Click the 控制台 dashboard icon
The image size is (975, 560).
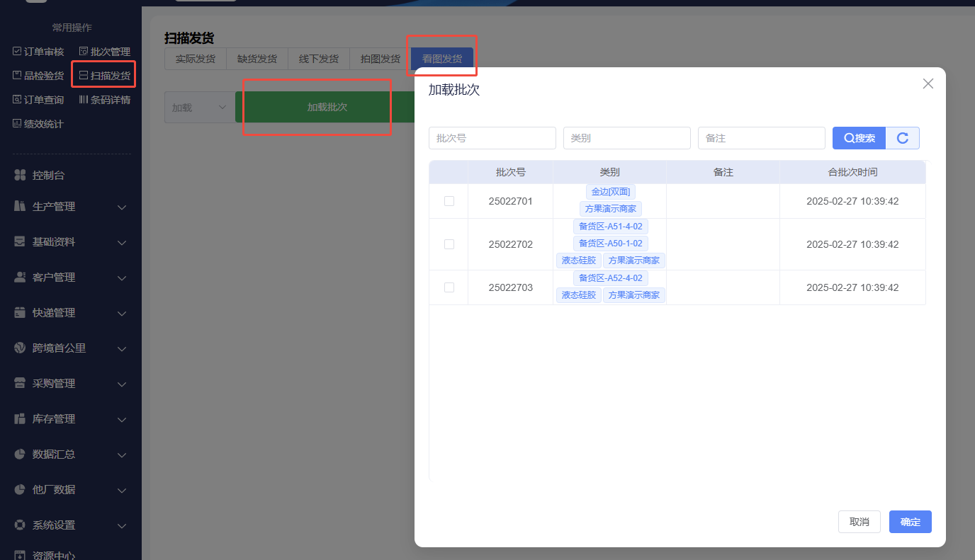(x=20, y=175)
